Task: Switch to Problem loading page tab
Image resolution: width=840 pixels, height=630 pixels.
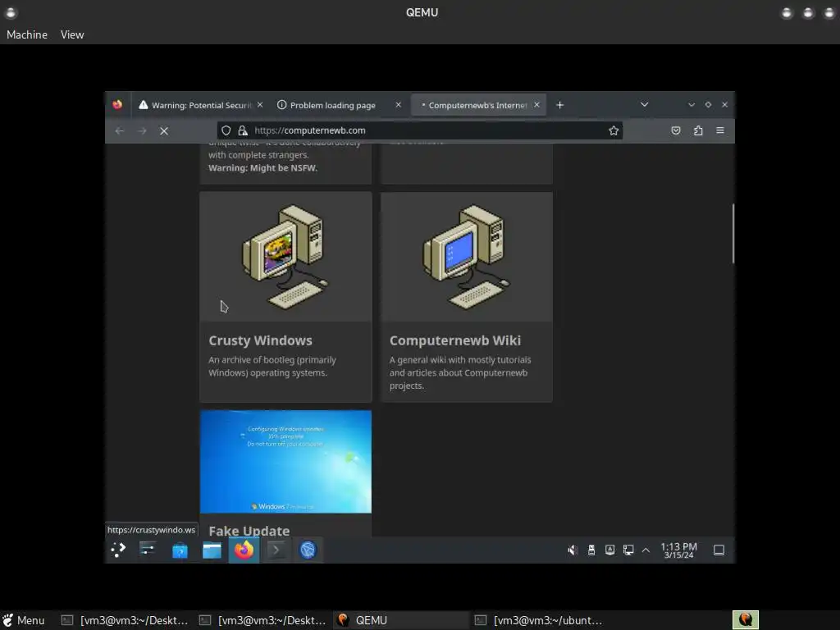Action: [x=339, y=105]
